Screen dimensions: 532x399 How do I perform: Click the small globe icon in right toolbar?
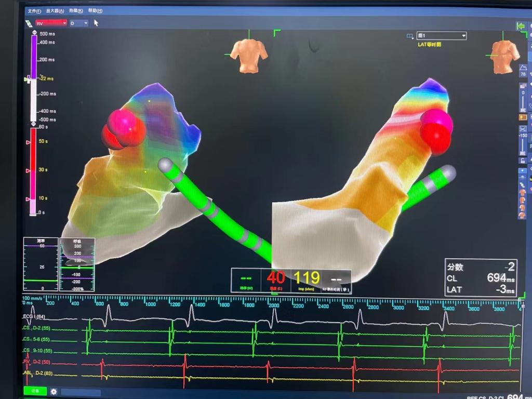(x=523, y=177)
